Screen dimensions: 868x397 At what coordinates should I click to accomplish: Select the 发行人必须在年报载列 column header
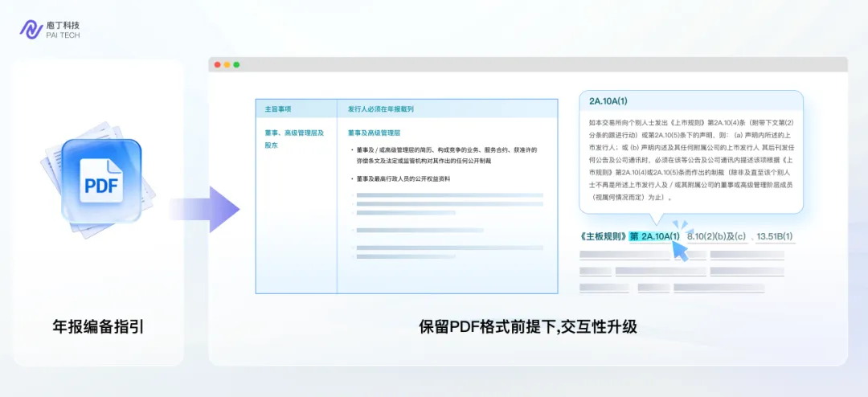click(380, 108)
